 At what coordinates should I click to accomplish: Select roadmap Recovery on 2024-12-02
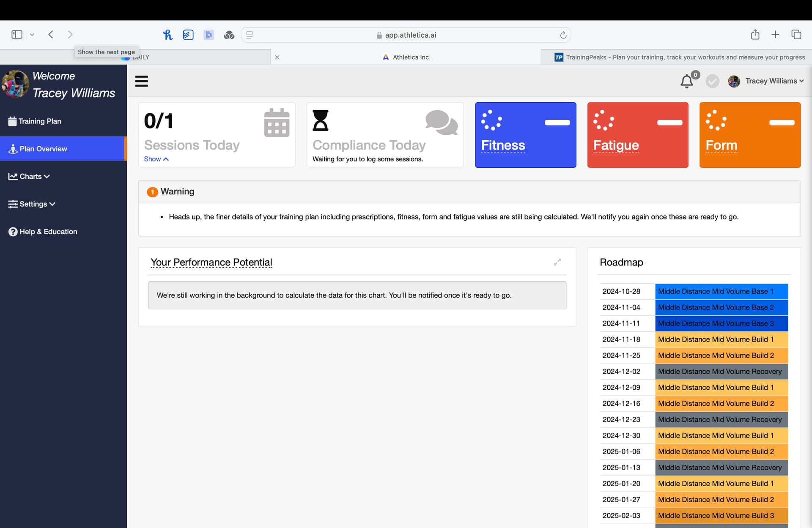point(694,372)
